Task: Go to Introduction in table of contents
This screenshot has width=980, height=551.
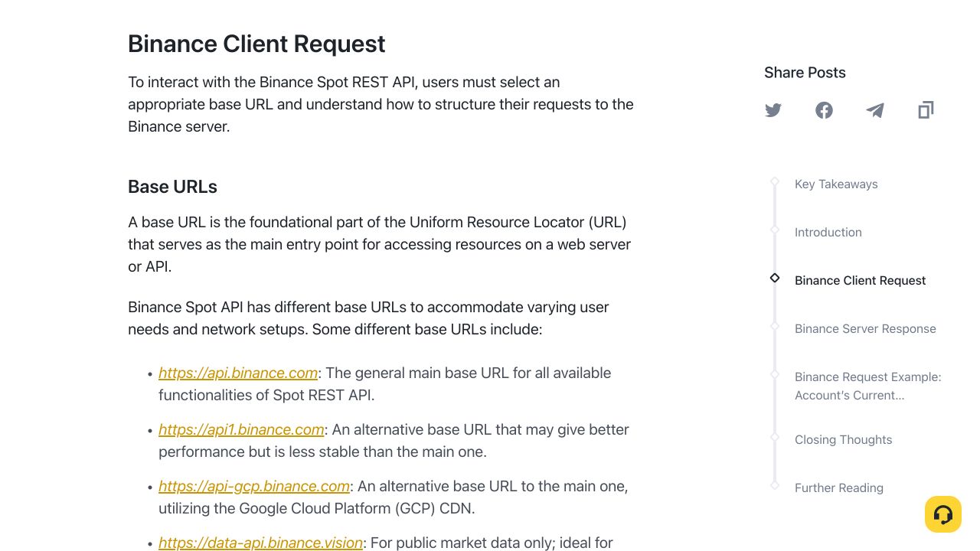Action: (x=828, y=232)
